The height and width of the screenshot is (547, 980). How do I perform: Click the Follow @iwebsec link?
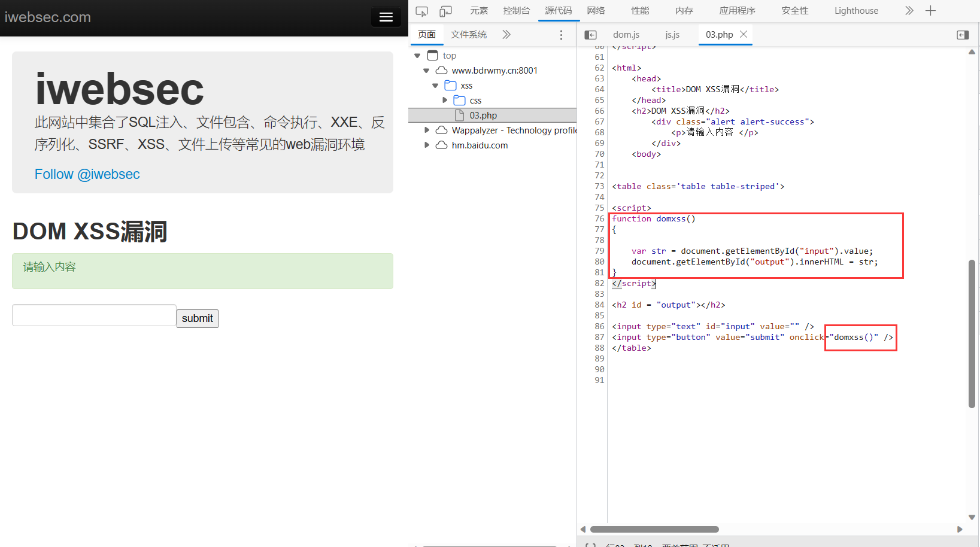[x=87, y=174]
